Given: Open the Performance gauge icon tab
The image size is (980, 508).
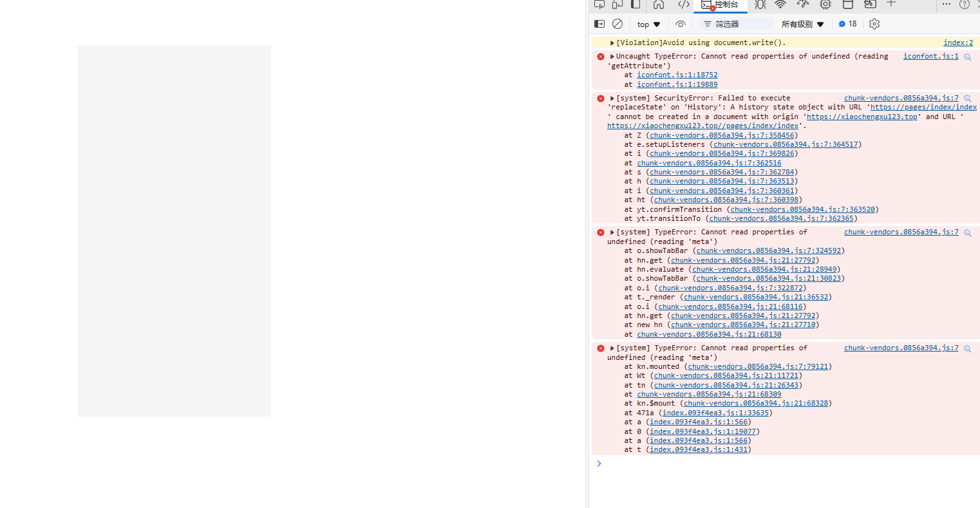Looking at the screenshot, I should tap(803, 5).
